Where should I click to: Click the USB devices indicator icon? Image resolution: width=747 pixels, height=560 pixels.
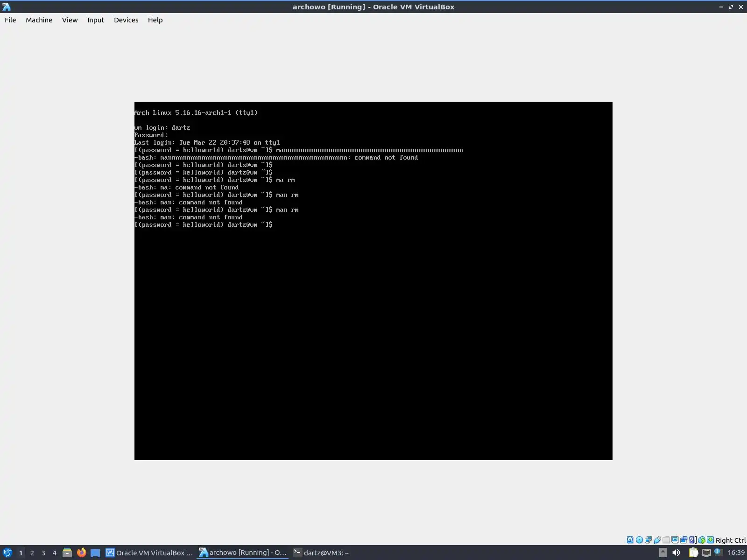click(657, 540)
